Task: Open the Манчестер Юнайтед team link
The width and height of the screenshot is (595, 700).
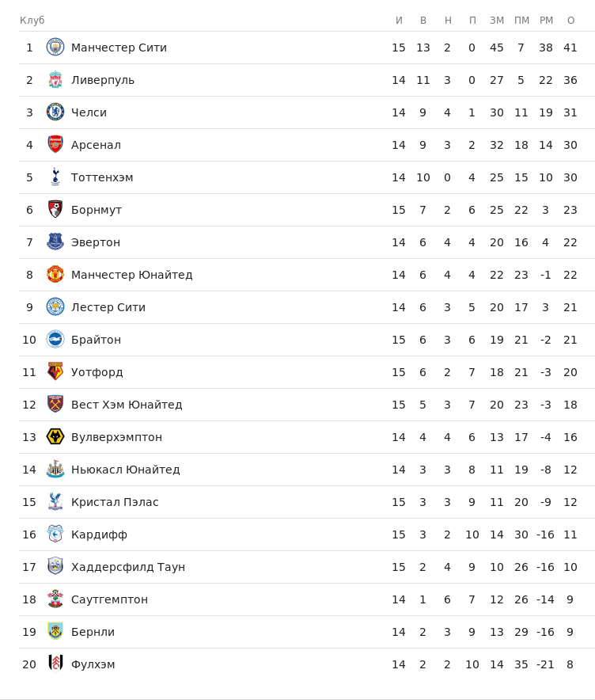Action: [x=131, y=275]
